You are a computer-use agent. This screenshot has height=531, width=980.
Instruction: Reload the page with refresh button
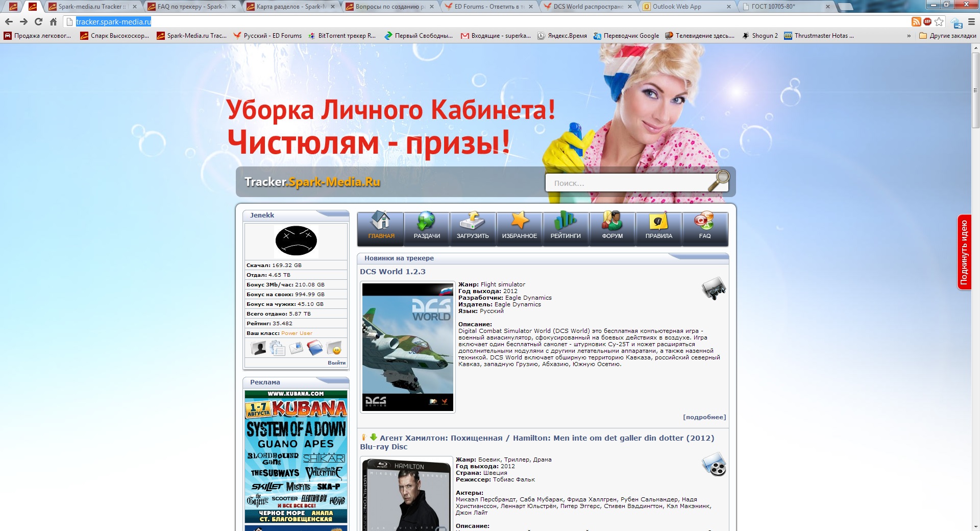38,21
